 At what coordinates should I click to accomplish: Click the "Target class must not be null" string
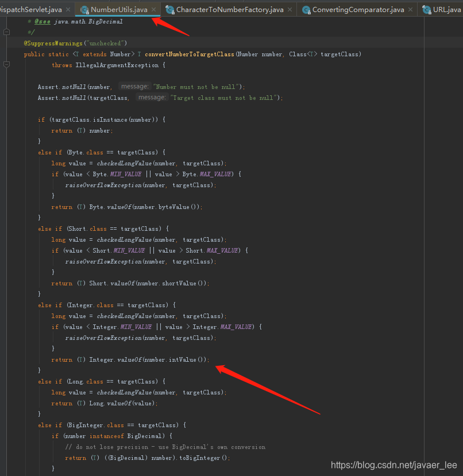(224, 98)
